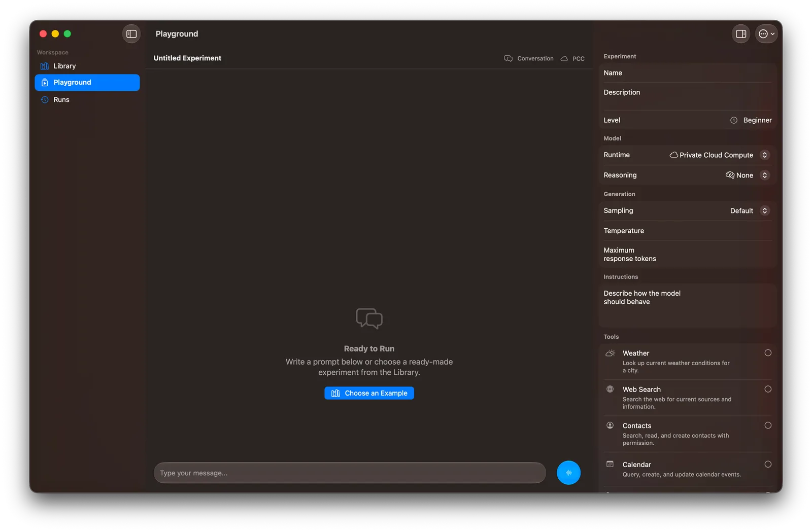The height and width of the screenshot is (532, 812).
Task: Click the PCC label in header
Action: (579, 59)
